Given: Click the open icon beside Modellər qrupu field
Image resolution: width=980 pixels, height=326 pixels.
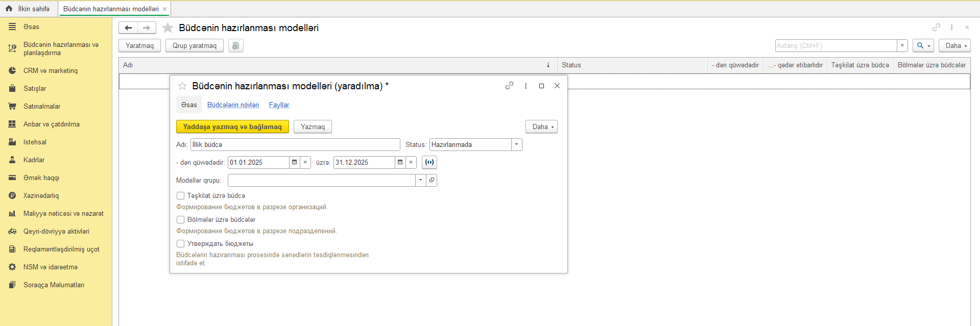Looking at the screenshot, I should click(x=432, y=180).
